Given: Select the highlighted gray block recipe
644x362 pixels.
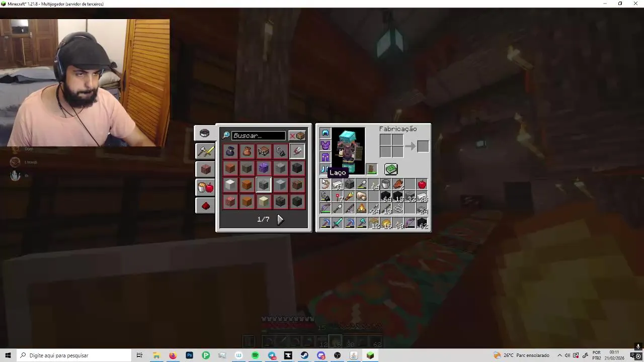Looking at the screenshot, I should tap(264, 185).
